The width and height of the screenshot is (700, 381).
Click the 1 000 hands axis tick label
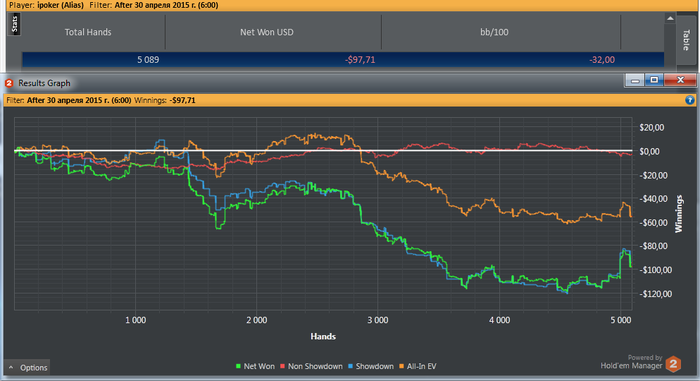coord(135,320)
